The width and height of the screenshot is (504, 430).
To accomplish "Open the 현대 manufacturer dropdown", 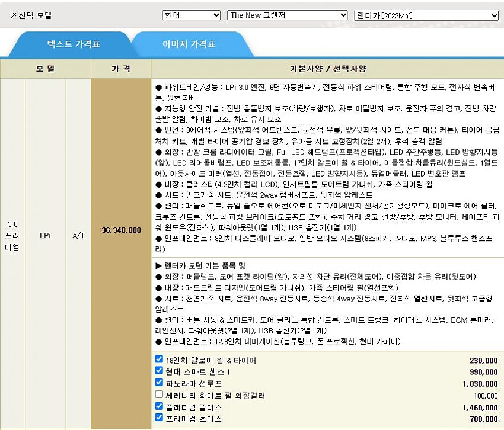I will (x=191, y=15).
